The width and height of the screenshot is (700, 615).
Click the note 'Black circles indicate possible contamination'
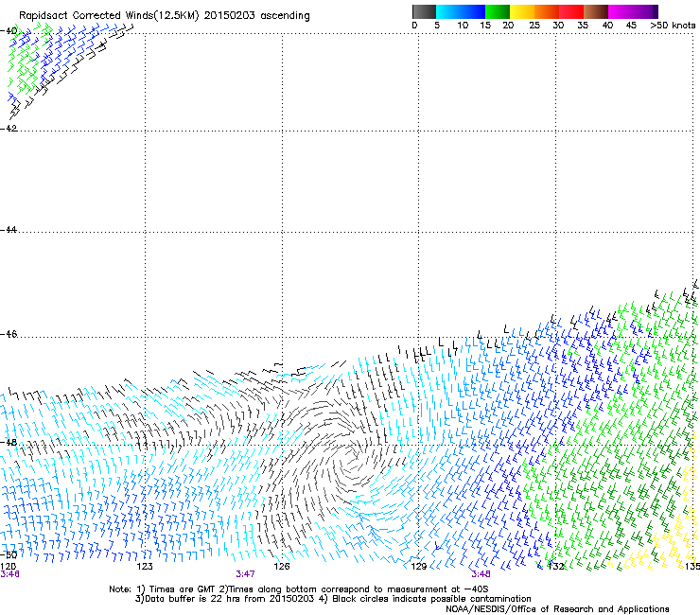431,599
